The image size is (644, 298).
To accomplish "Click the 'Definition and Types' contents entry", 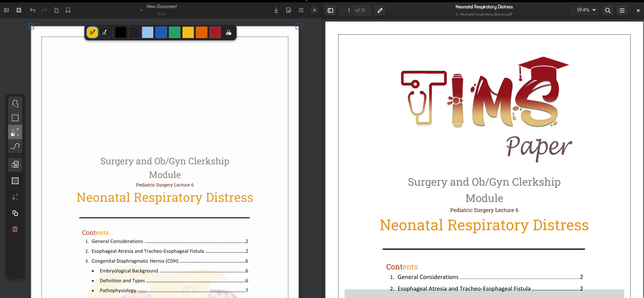I will coord(122,280).
